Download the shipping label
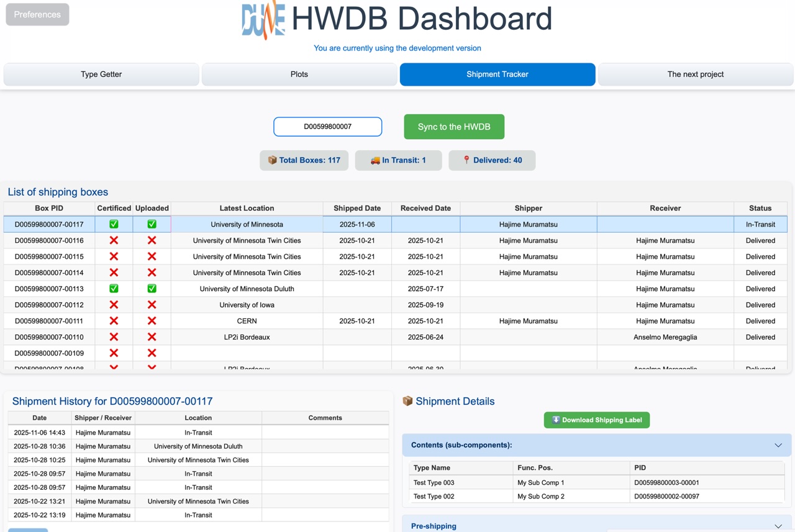795x532 pixels. (x=597, y=420)
